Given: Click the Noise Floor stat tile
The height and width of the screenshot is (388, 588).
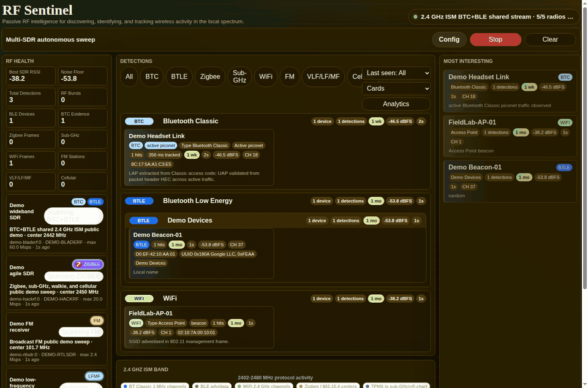Looking at the screenshot, I should 83,76.
